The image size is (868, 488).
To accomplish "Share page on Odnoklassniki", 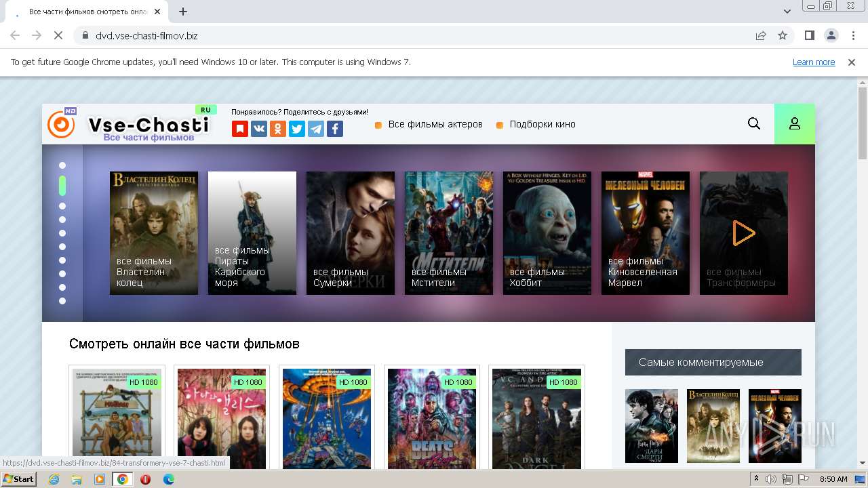I will tap(278, 129).
